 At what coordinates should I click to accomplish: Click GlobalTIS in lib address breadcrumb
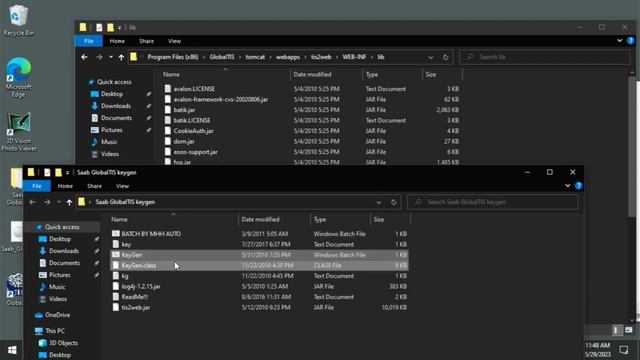(x=222, y=57)
